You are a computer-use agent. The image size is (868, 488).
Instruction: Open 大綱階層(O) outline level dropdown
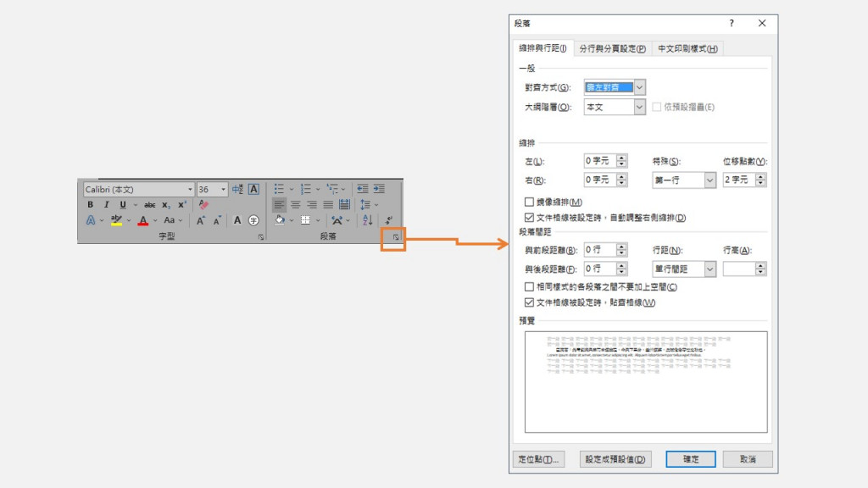click(639, 107)
